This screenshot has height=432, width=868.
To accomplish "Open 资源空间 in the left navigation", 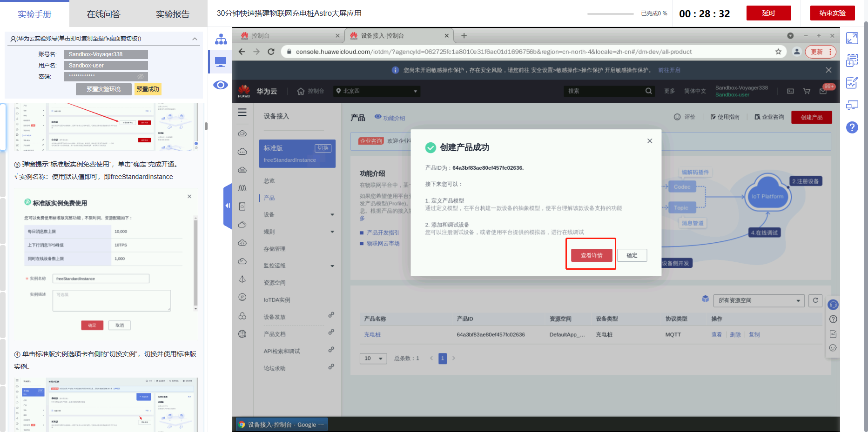I will click(275, 283).
